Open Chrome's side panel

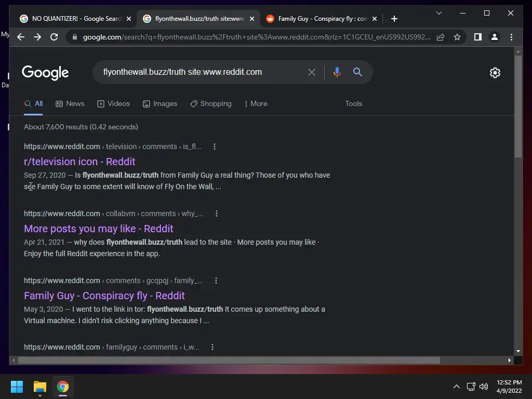point(478,37)
